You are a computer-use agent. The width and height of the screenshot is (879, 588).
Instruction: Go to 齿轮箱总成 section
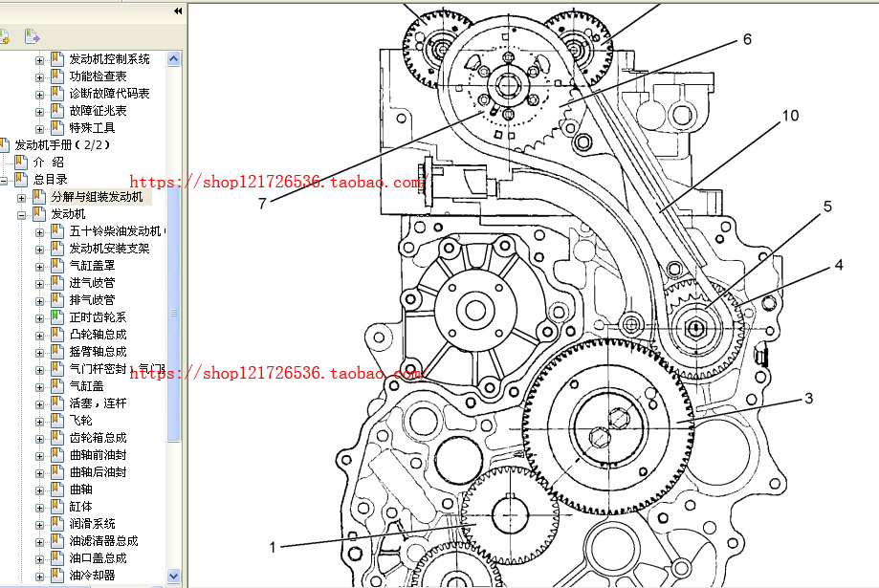(98, 438)
